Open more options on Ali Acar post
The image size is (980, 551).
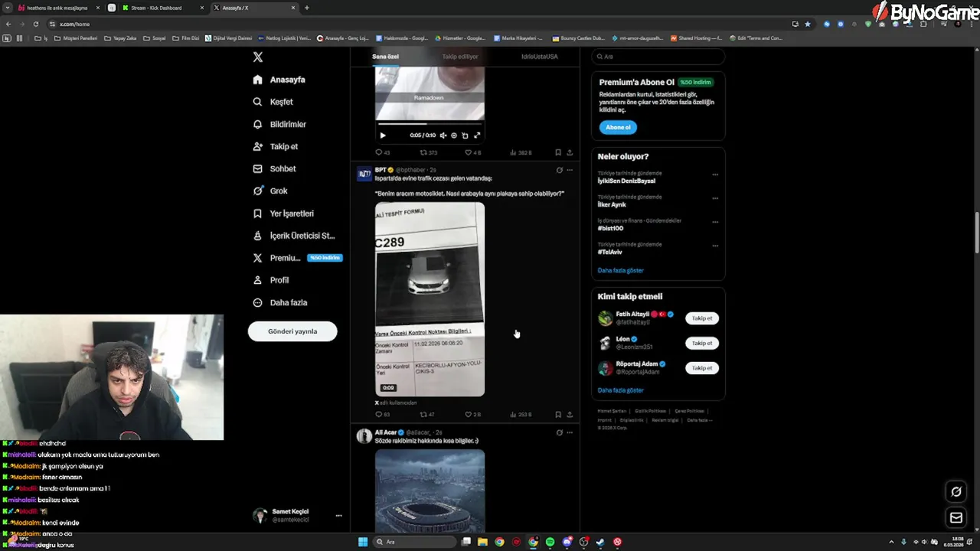click(x=570, y=432)
